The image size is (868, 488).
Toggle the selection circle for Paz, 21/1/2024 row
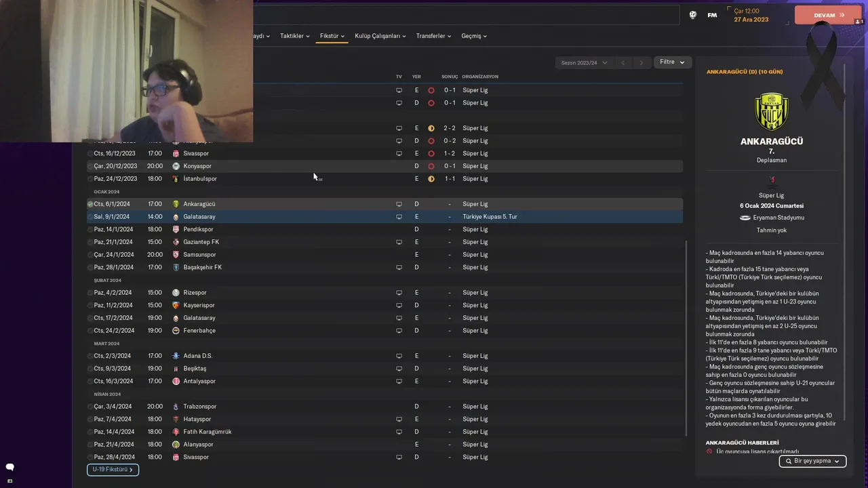point(90,242)
